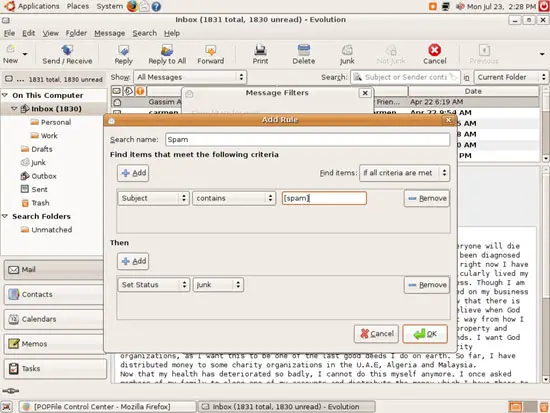This screenshot has height=413, width=550.
Task: Collapse the Inbox folder expander
Action: point(14,108)
